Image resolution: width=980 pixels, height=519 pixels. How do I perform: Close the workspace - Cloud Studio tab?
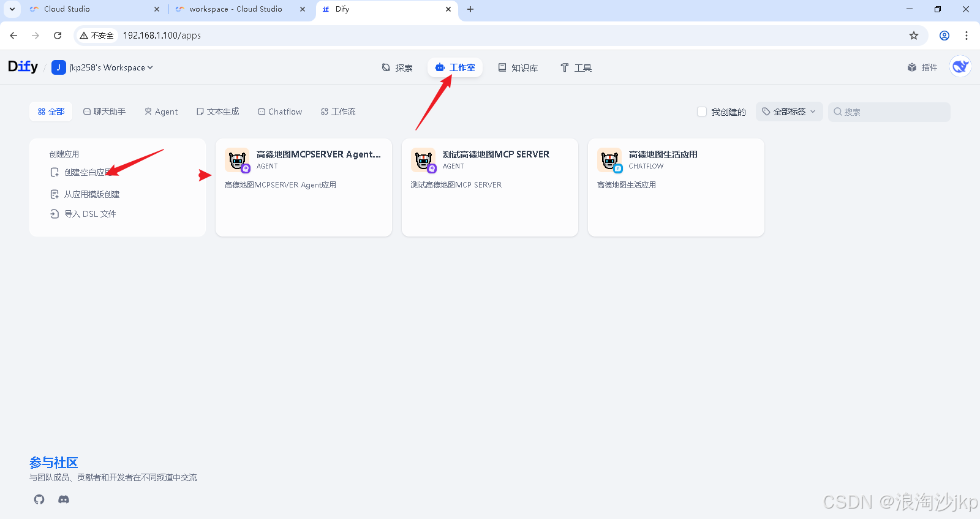(303, 9)
